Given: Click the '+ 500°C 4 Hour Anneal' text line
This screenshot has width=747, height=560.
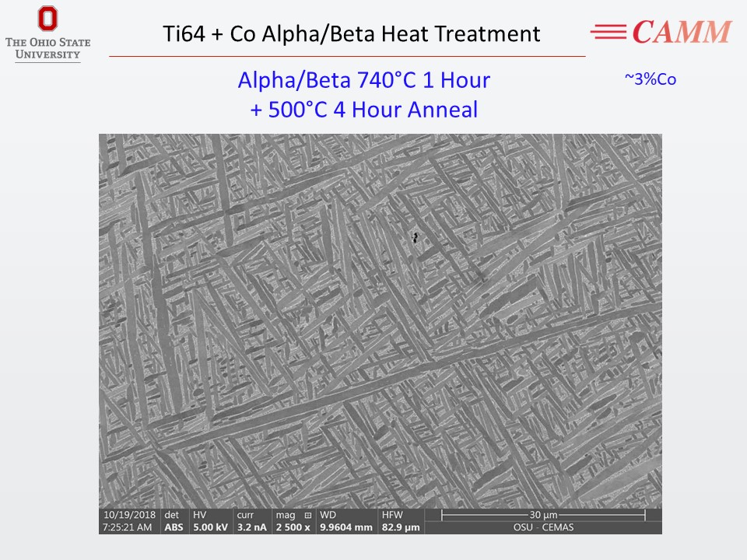Looking at the screenshot, I should click(363, 109).
